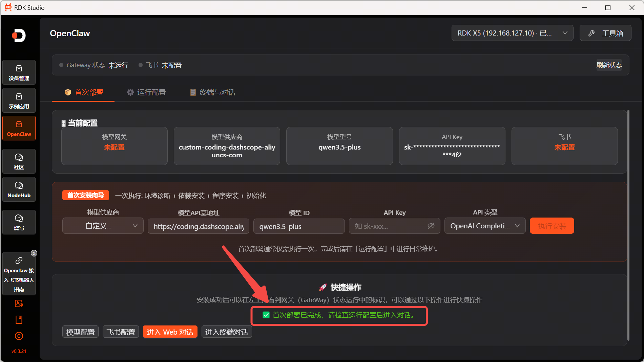Screen dimensions: 644x362
Task: Dismiss the 飞书机器人指南 card with its x
Action: (x=34, y=253)
